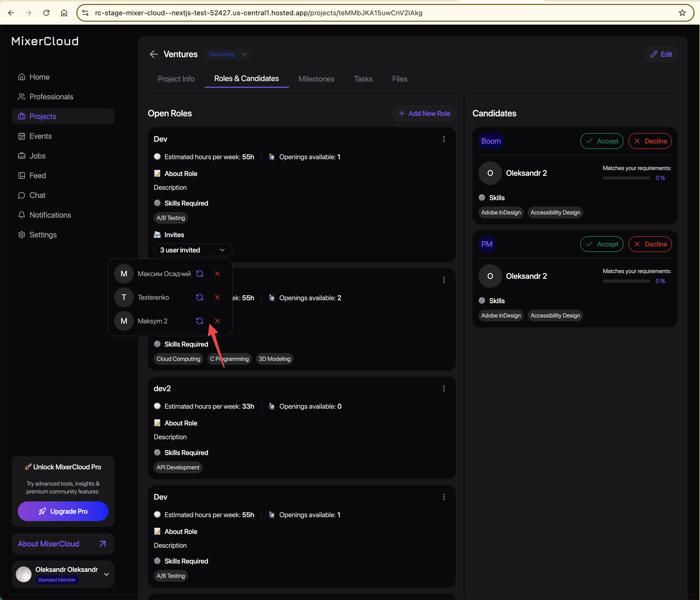Click match progress bar for Boom candidate

coord(626,178)
